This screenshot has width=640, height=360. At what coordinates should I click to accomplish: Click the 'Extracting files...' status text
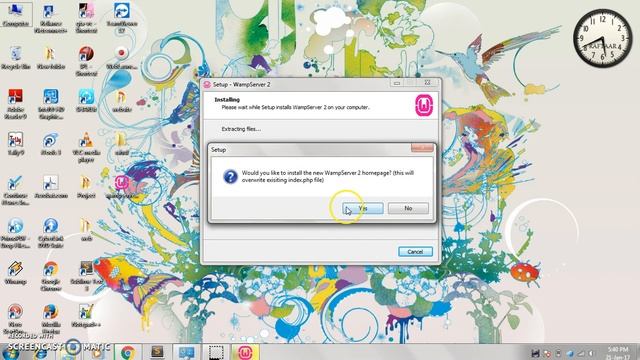tap(241, 129)
